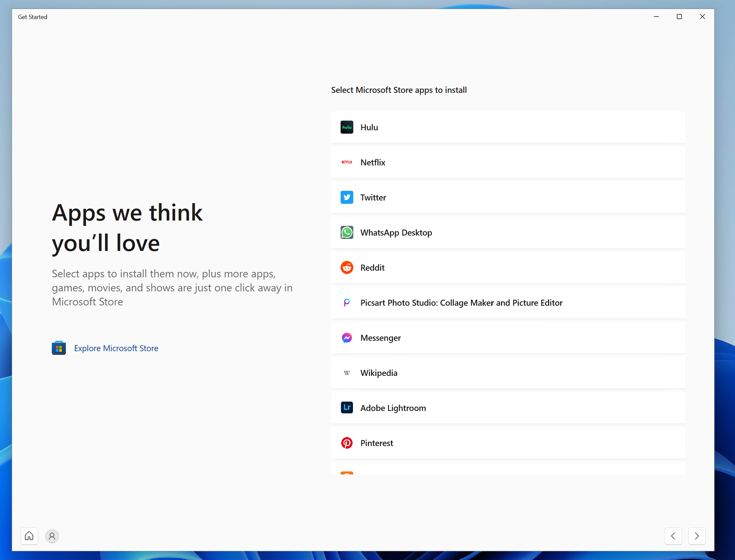735x560 pixels.
Task: Click the Reddit alien icon
Action: (x=347, y=268)
